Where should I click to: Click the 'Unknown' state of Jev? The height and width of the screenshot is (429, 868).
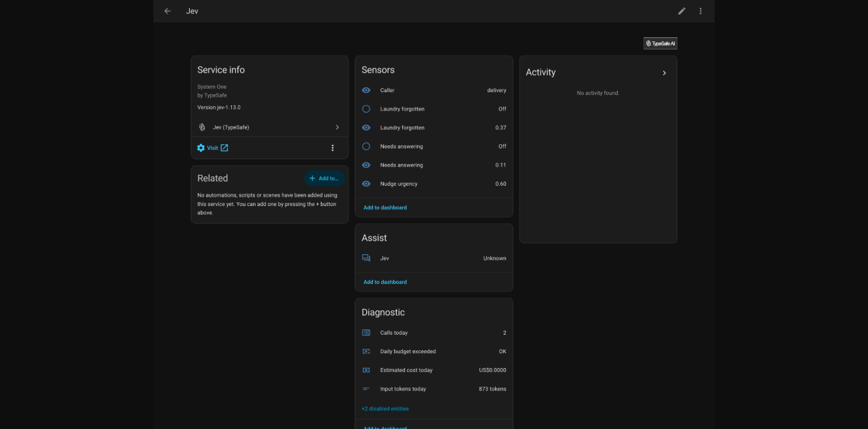coord(494,258)
